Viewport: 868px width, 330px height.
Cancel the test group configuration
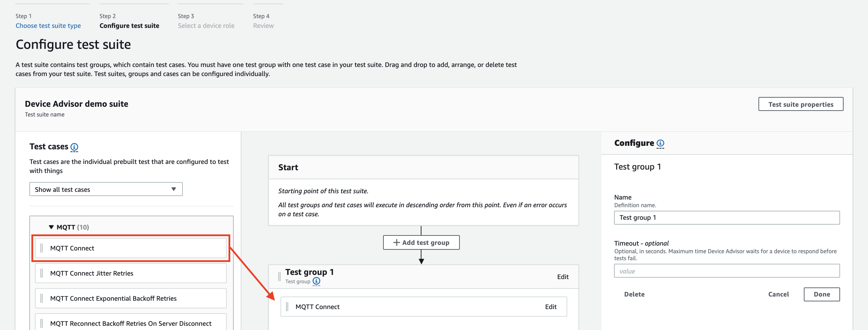point(778,294)
